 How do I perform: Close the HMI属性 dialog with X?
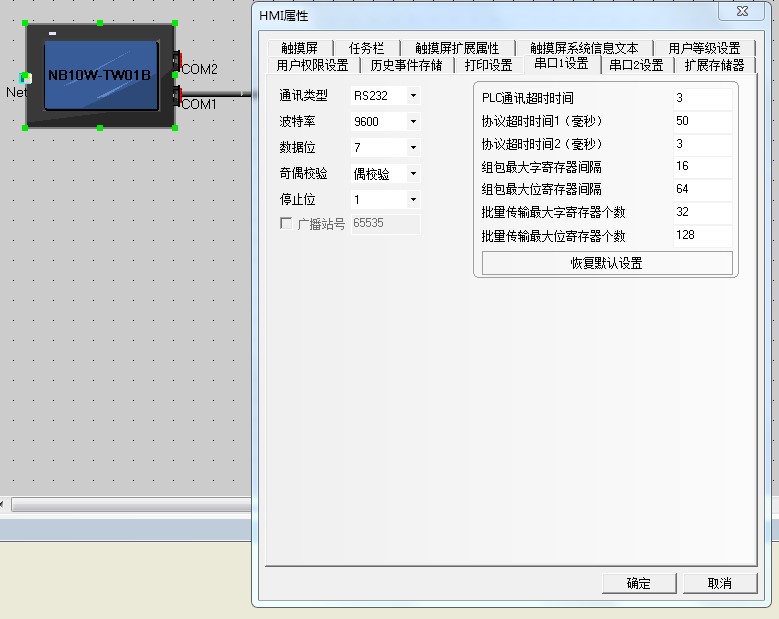pos(741,12)
